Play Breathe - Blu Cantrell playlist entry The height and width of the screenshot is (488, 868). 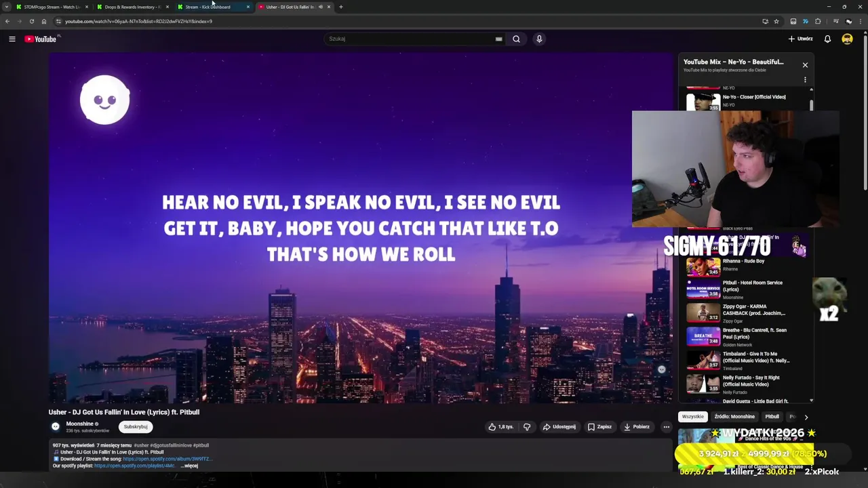(x=746, y=337)
